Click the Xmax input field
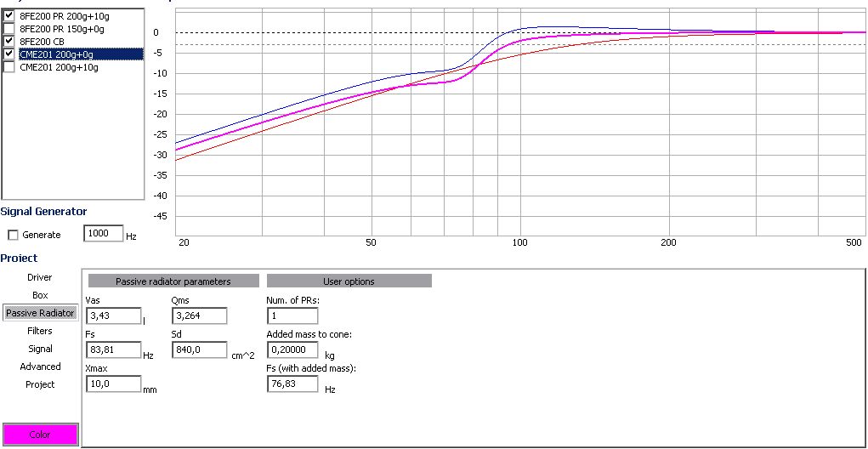The image size is (868, 449). coord(113,384)
